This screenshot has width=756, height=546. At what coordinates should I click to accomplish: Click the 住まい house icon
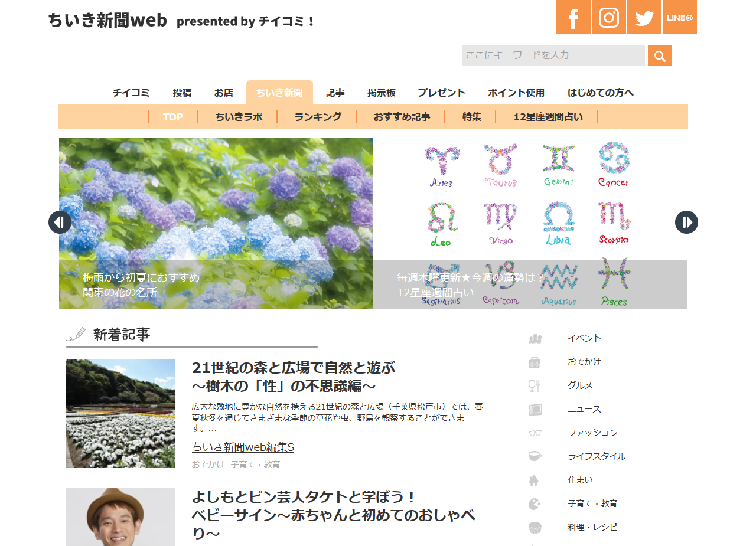coord(534,480)
